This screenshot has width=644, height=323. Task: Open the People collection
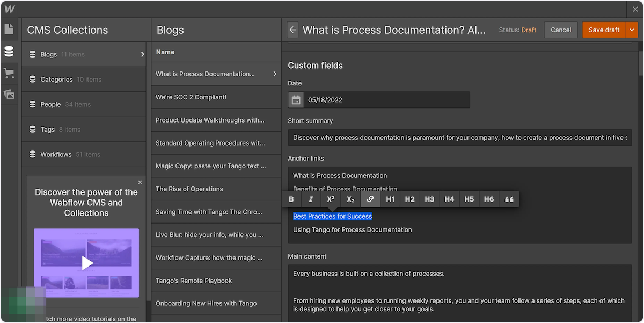84,104
